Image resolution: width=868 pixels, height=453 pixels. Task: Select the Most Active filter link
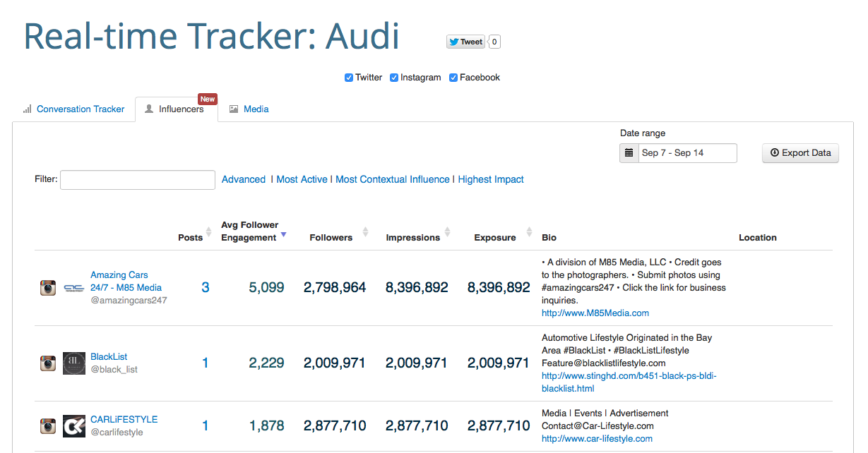[x=302, y=180]
